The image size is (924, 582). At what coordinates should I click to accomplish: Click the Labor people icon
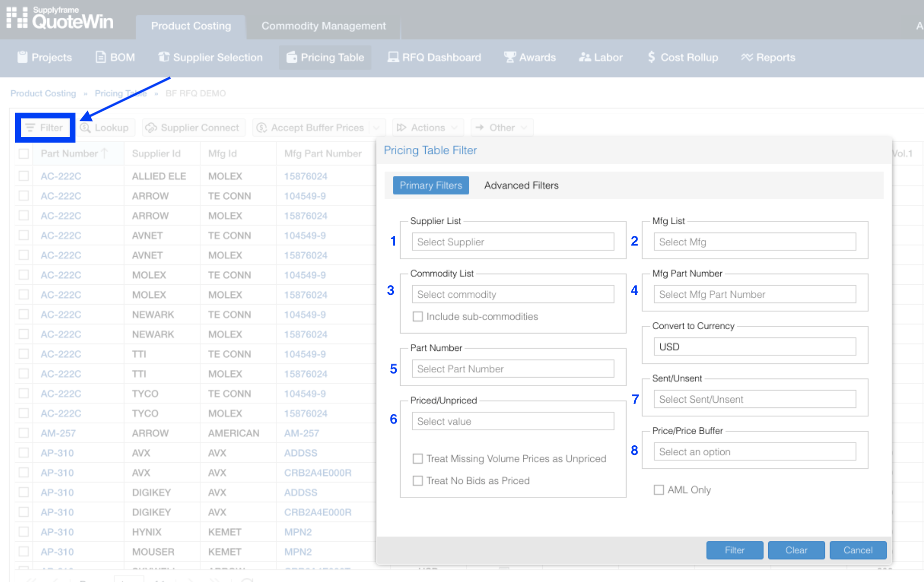585,57
